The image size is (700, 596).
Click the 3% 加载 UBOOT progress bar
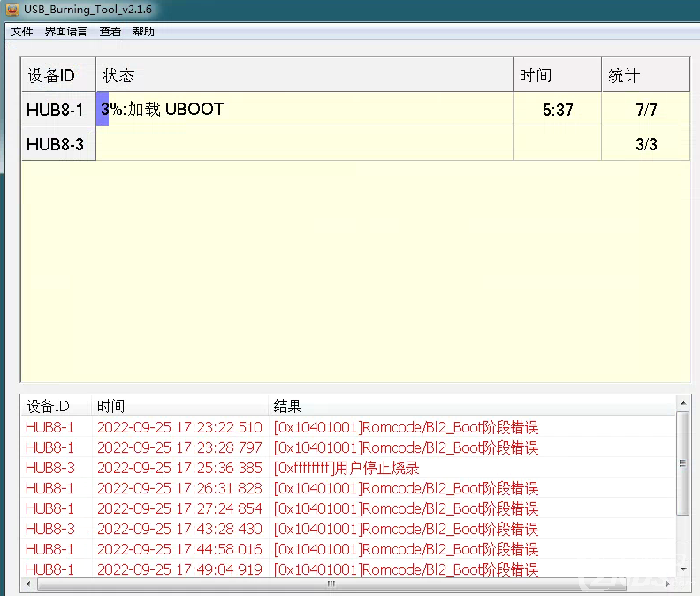coord(304,109)
